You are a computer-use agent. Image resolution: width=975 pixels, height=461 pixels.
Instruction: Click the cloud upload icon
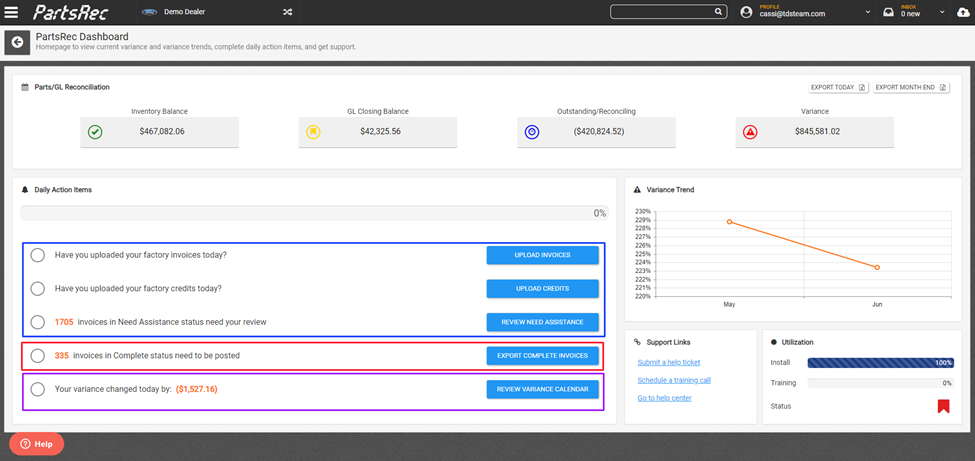click(964, 12)
